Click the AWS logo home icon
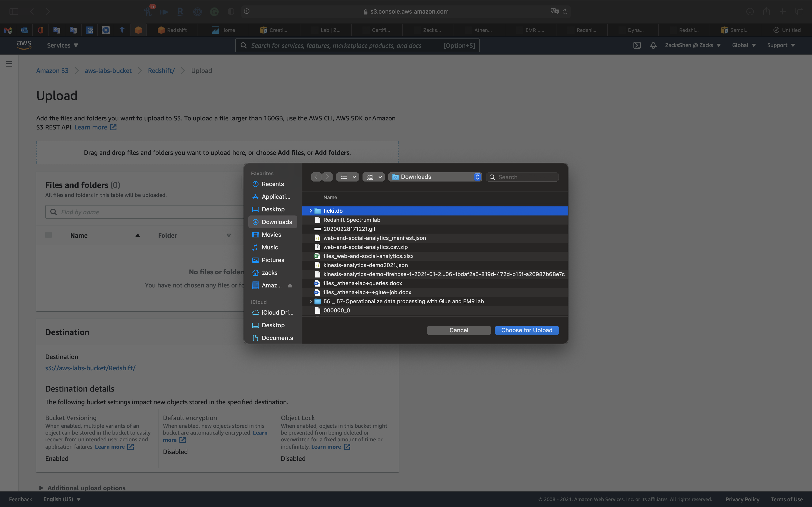Image resolution: width=812 pixels, height=507 pixels. point(24,45)
